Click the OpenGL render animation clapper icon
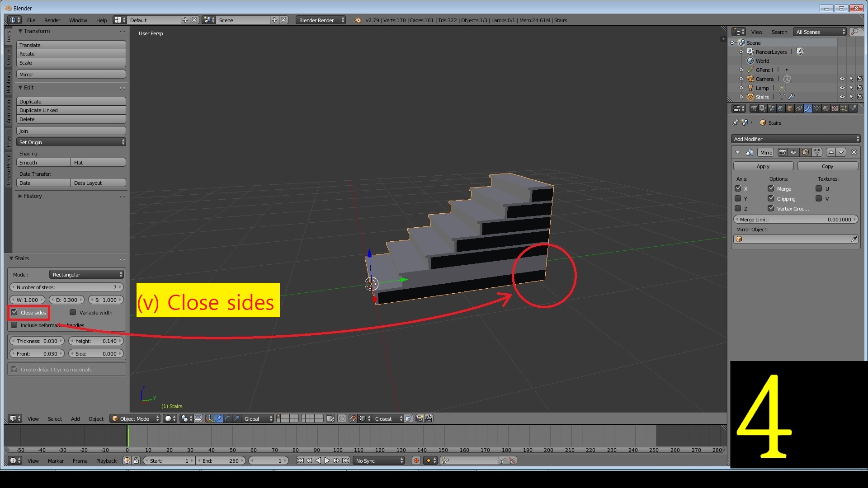This screenshot has width=868, height=488. 429,418
